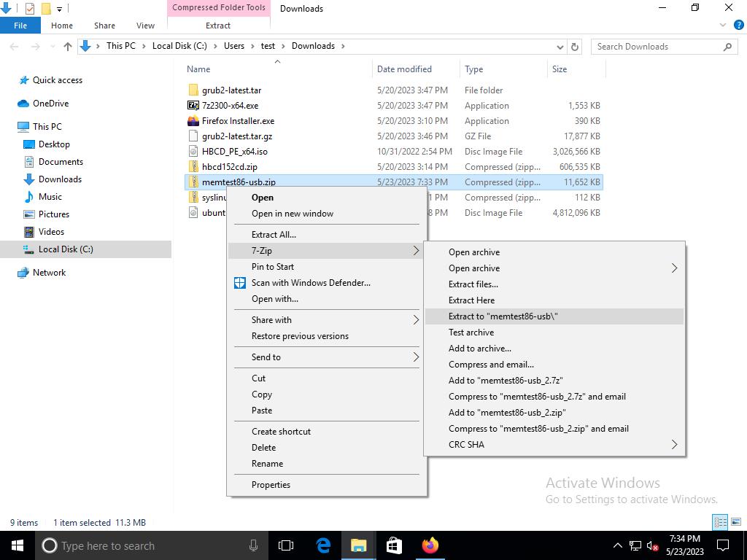747x560 pixels.
Task: Open the Windows Start menu
Action: 18,545
